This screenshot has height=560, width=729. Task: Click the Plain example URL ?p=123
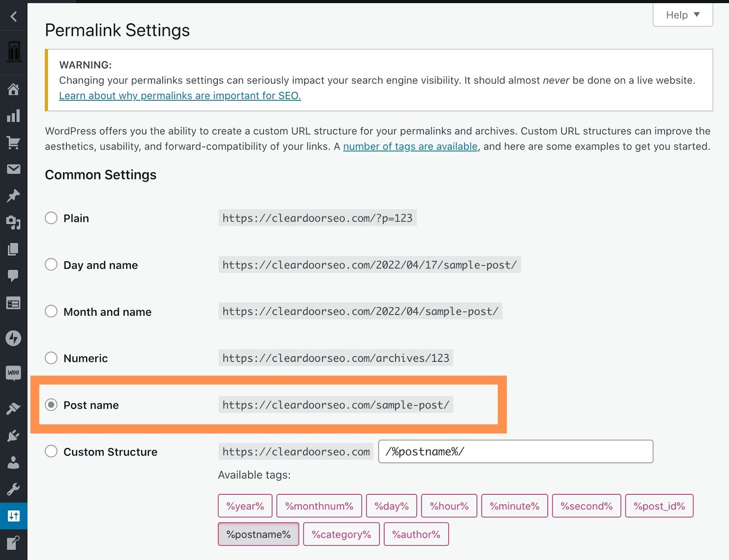click(x=318, y=218)
